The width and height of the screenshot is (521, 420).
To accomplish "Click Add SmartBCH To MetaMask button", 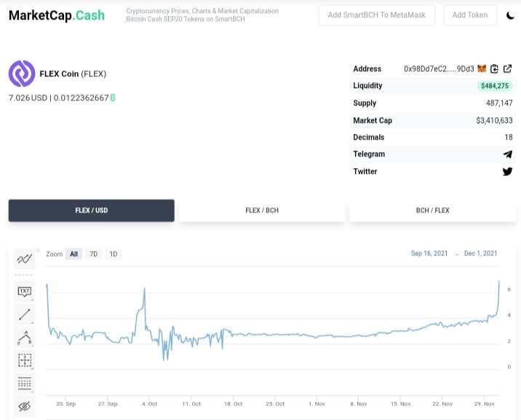I will (x=377, y=15).
